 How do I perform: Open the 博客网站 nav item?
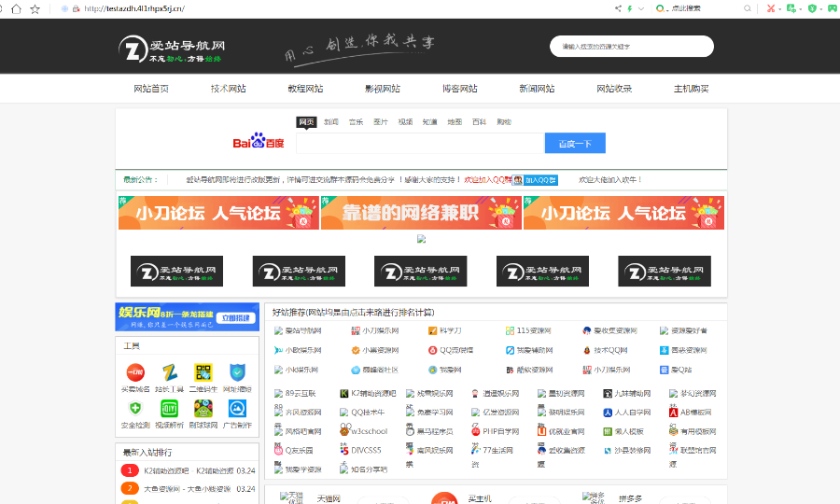[459, 89]
